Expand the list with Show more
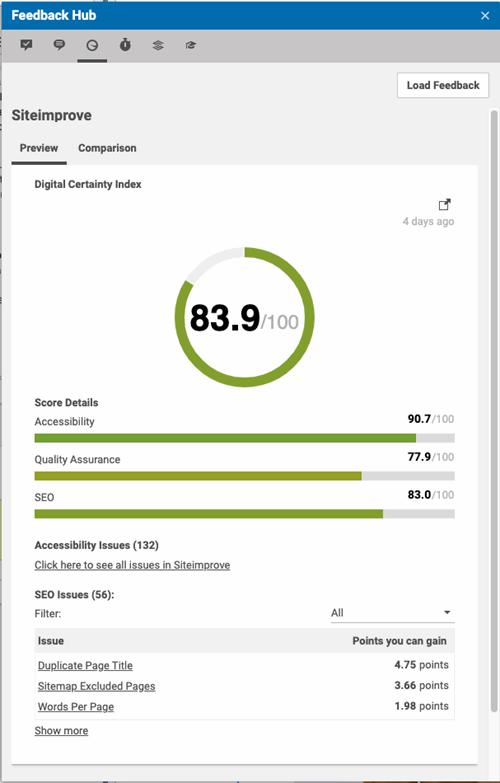500x783 pixels. 61,731
